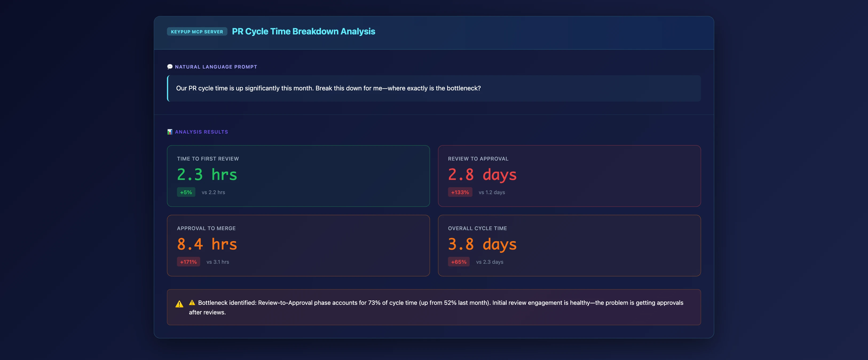Click the TIME TO FIRST REVIEW label
The image size is (868, 360).
click(208, 159)
